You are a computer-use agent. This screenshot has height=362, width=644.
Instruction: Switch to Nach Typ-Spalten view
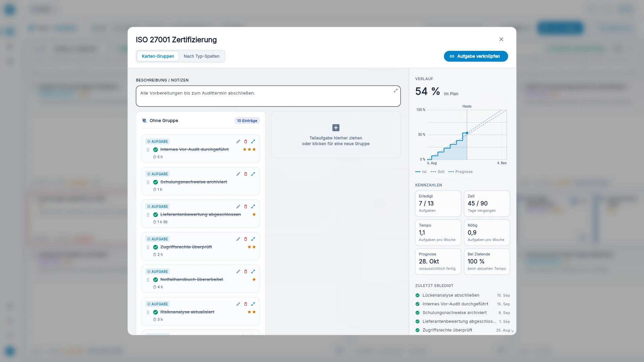tap(202, 56)
